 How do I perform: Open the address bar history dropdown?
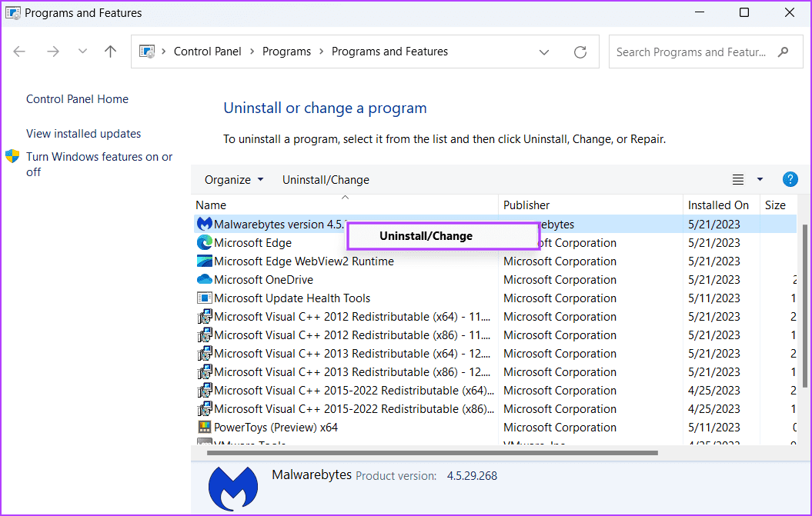pos(543,52)
